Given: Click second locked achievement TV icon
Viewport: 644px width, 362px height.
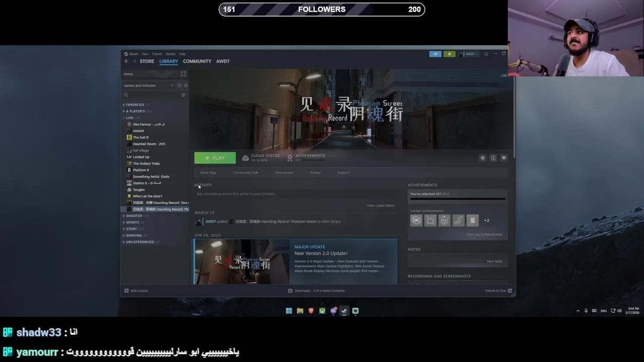Looking at the screenshot, I should point(430,220).
